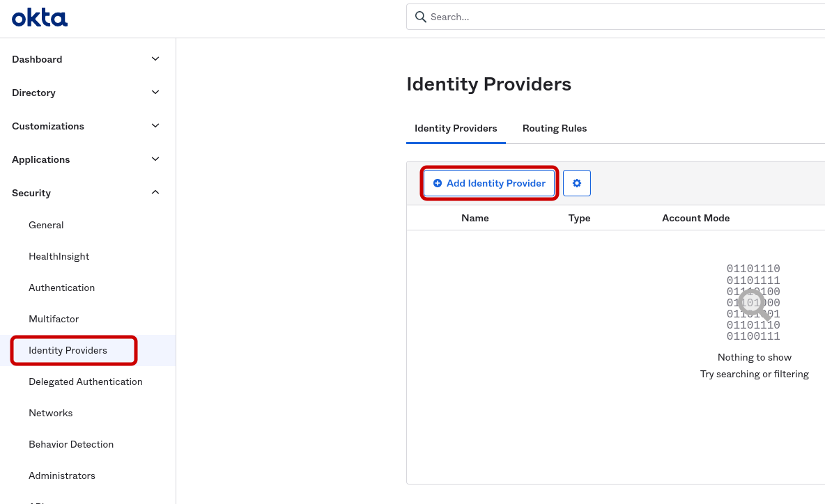Screen dimensions: 825x504
Task: Open the Applications section
Action: [40, 160]
